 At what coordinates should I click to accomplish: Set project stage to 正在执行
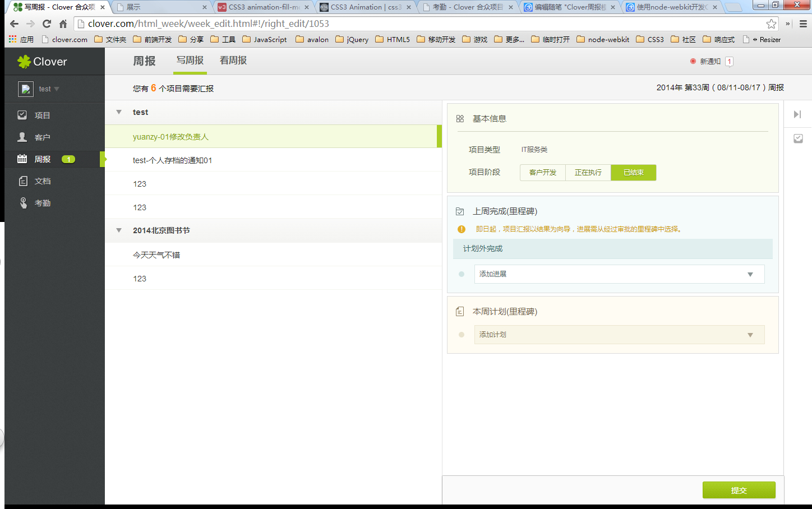[x=588, y=173]
